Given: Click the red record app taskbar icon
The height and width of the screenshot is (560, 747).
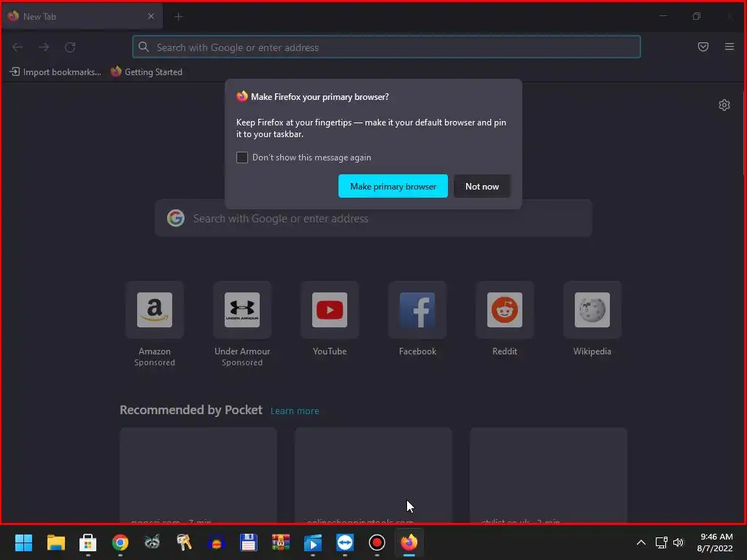Looking at the screenshot, I should [377, 542].
